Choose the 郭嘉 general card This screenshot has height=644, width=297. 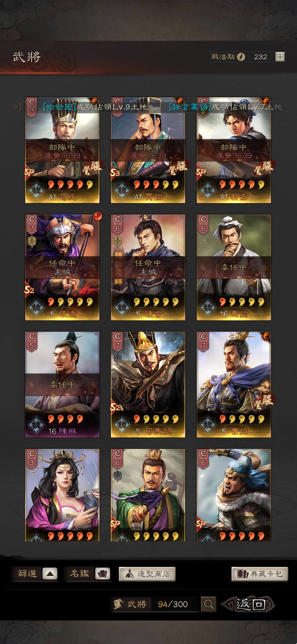pos(234,150)
